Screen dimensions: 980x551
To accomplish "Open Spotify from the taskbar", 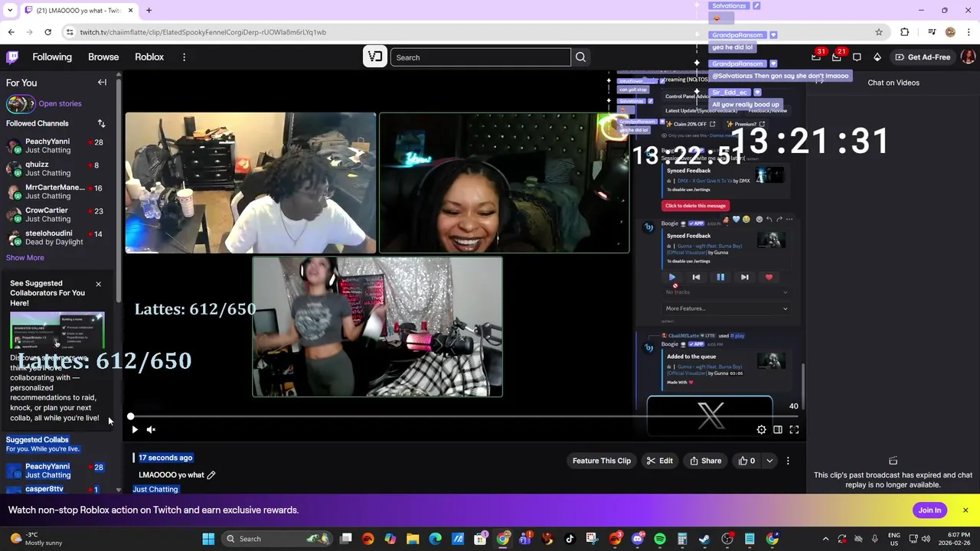I will (660, 539).
